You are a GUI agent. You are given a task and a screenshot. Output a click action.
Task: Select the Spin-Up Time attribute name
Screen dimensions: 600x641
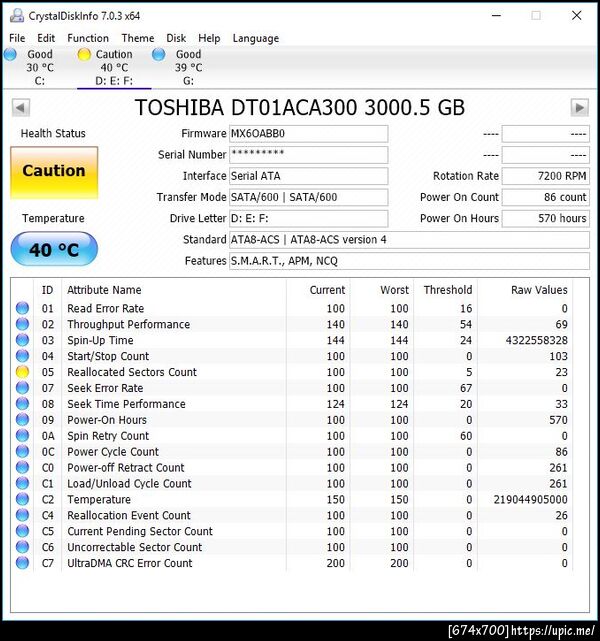[x=100, y=341]
